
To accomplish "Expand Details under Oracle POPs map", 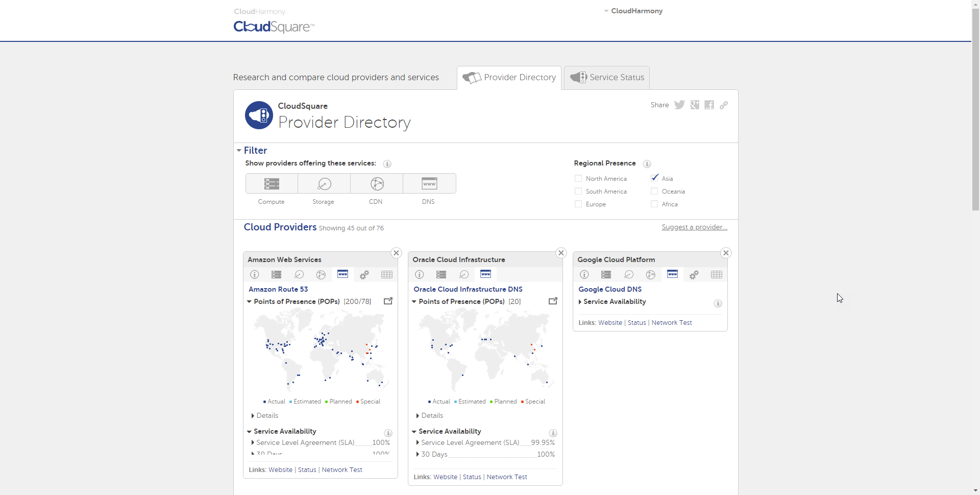I will (430, 415).
